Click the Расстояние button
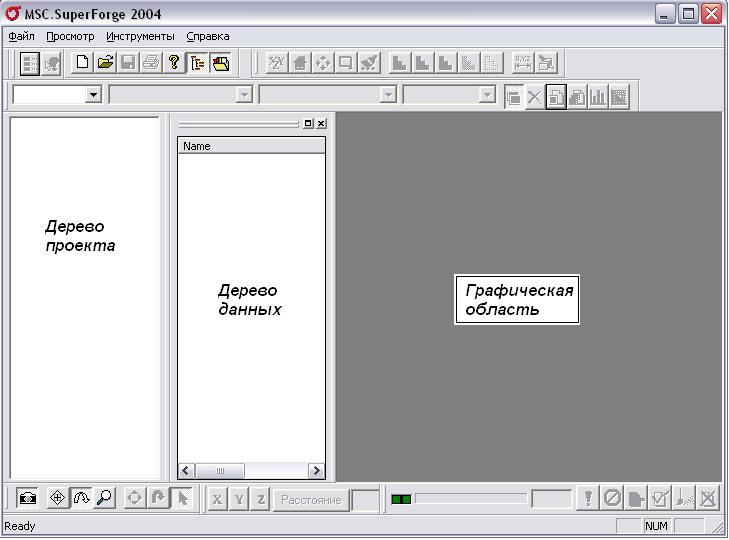The image size is (729, 540). pos(311,500)
